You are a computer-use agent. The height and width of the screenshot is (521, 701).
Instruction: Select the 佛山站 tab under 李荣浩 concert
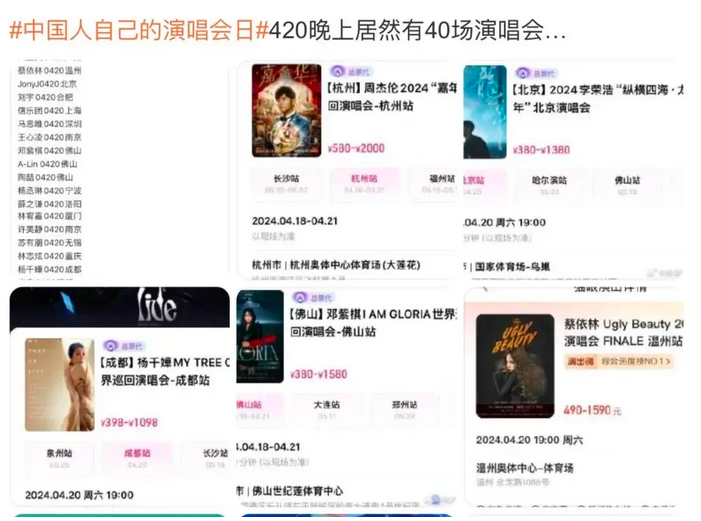tap(627, 185)
